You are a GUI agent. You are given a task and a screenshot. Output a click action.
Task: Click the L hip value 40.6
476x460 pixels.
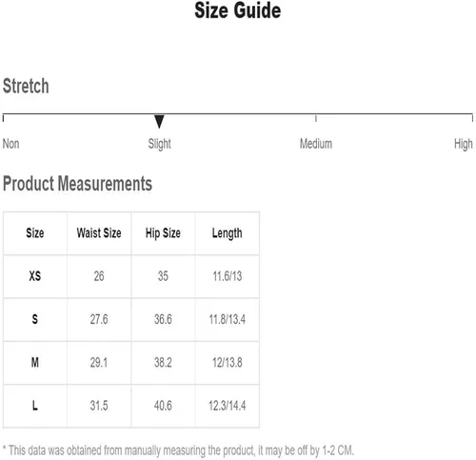tap(163, 406)
